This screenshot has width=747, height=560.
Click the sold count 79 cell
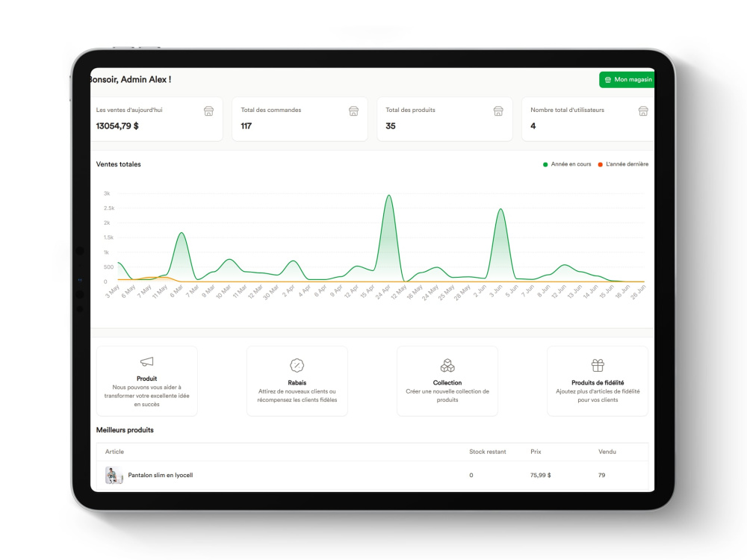[x=601, y=475]
